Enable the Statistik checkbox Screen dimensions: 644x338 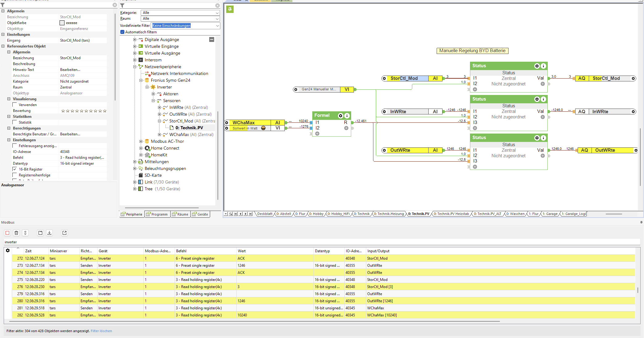15,122
